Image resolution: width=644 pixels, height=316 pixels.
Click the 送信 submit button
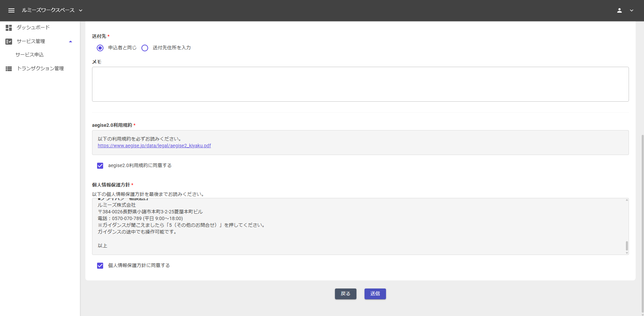click(375, 294)
